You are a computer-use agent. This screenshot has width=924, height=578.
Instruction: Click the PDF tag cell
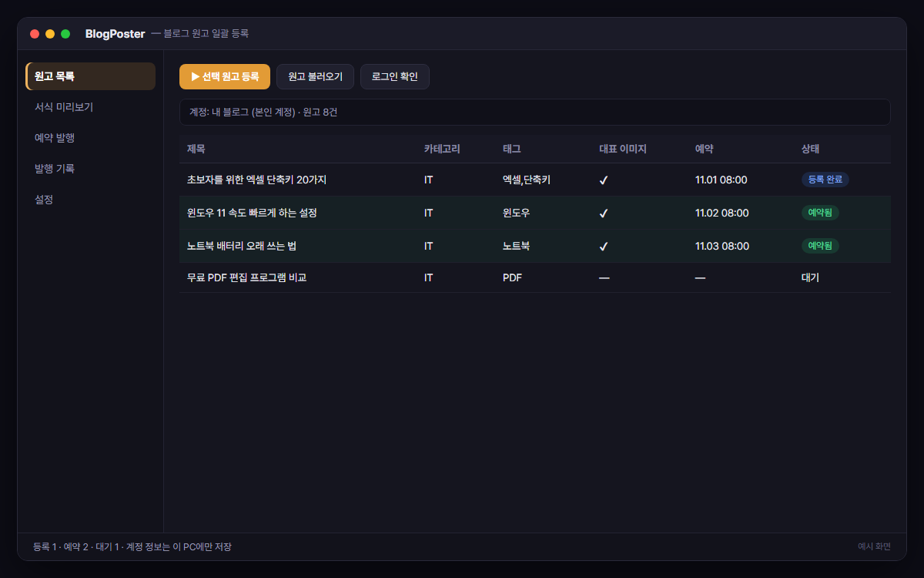[512, 277]
